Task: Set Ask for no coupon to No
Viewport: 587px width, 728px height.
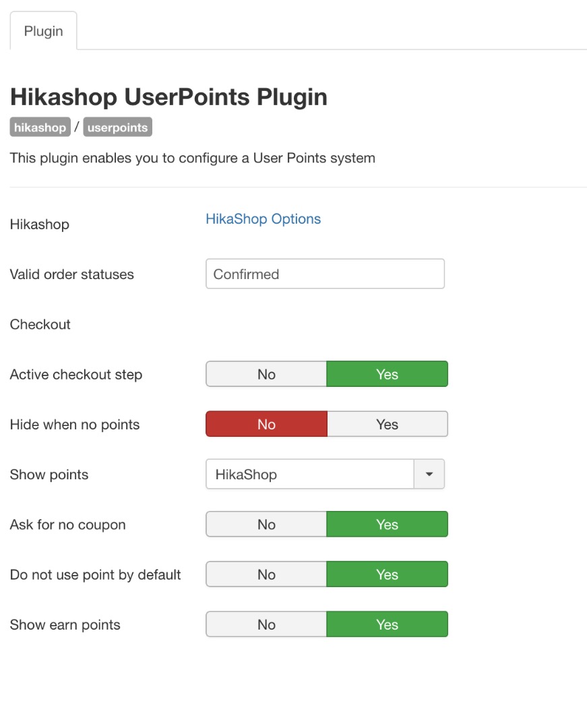Action: 266,524
